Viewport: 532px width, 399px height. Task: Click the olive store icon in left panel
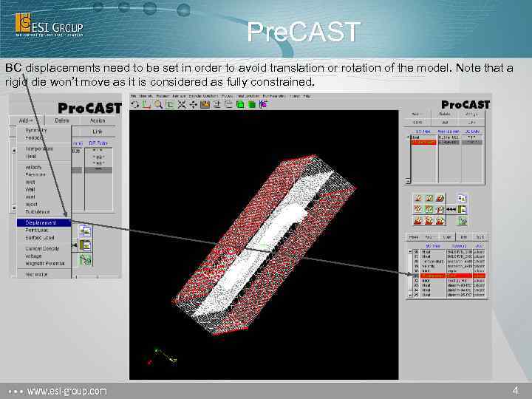85,245
